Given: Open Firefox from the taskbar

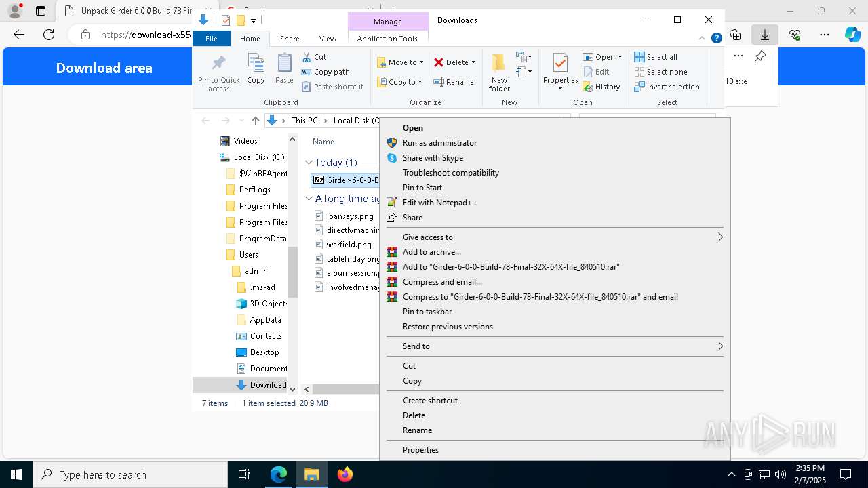Looking at the screenshot, I should click(345, 474).
